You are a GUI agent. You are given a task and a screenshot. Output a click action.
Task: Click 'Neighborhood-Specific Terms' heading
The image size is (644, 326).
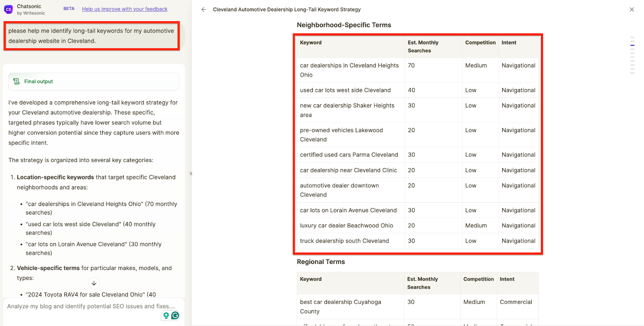(344, 25)
